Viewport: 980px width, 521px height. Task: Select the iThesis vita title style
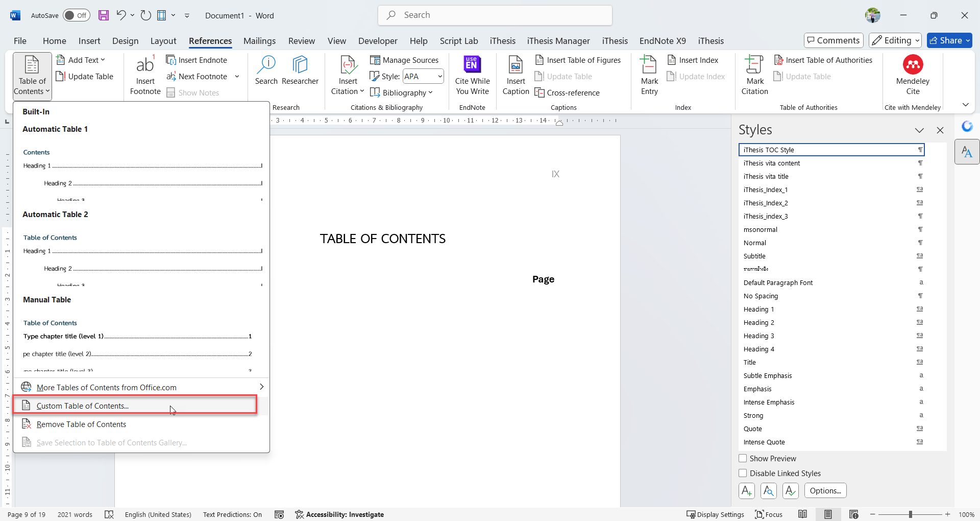click(x=831, y=177)
